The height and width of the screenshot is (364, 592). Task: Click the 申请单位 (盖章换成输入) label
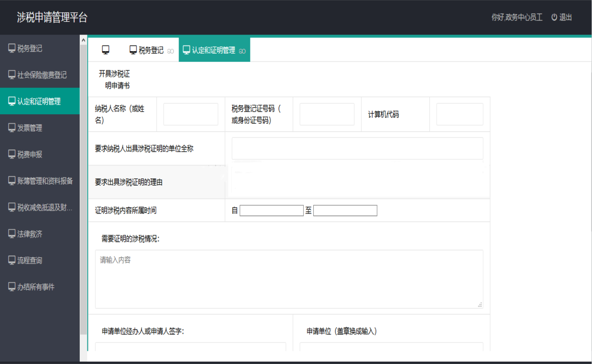(x=342, y=331)
